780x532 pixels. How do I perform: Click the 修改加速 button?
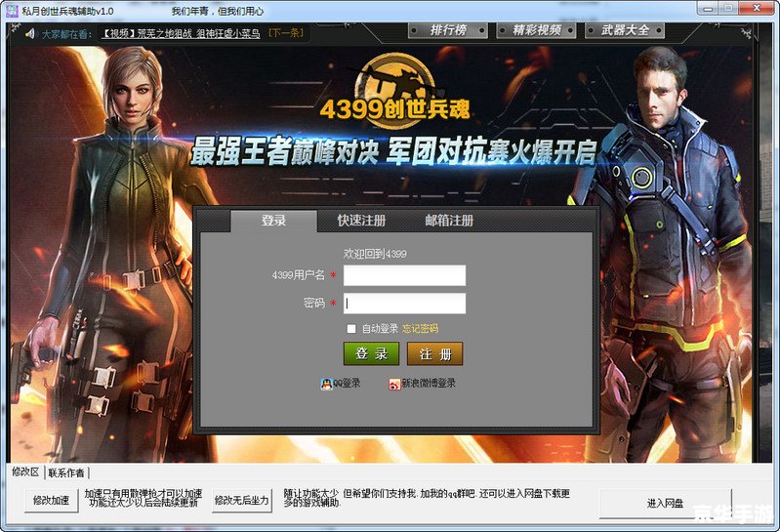51,500
